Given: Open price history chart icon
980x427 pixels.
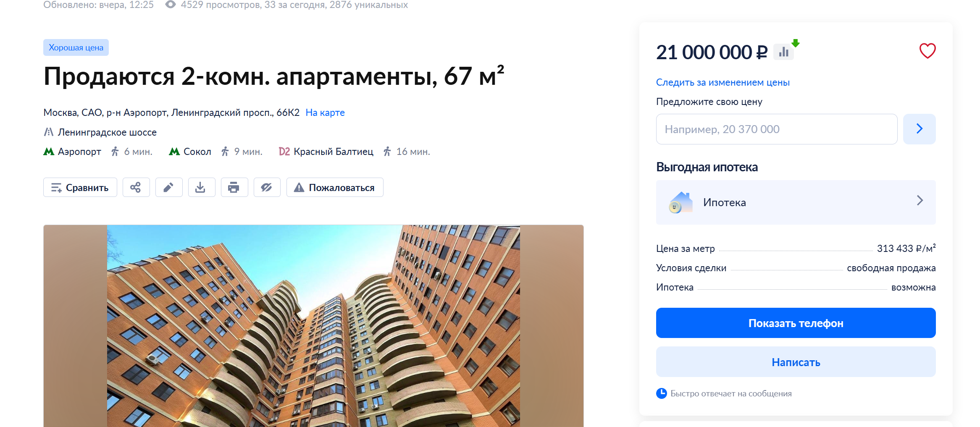Looking at the screenshot, I should pos(784,52).
